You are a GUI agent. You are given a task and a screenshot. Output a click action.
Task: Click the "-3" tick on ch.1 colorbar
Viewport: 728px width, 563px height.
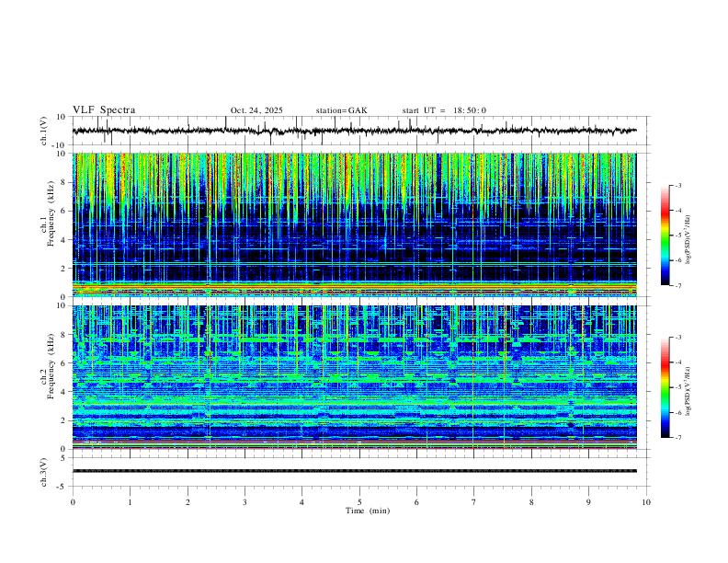(x=678, y=185)
